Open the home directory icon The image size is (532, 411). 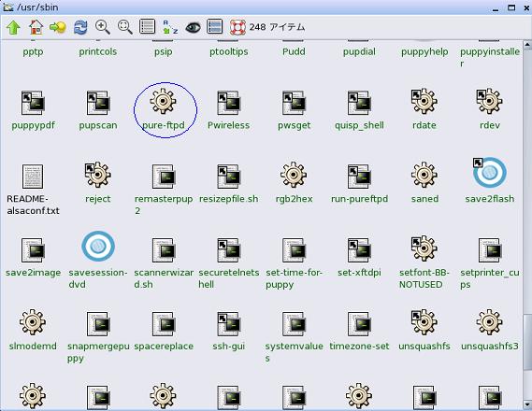(36, 27)
